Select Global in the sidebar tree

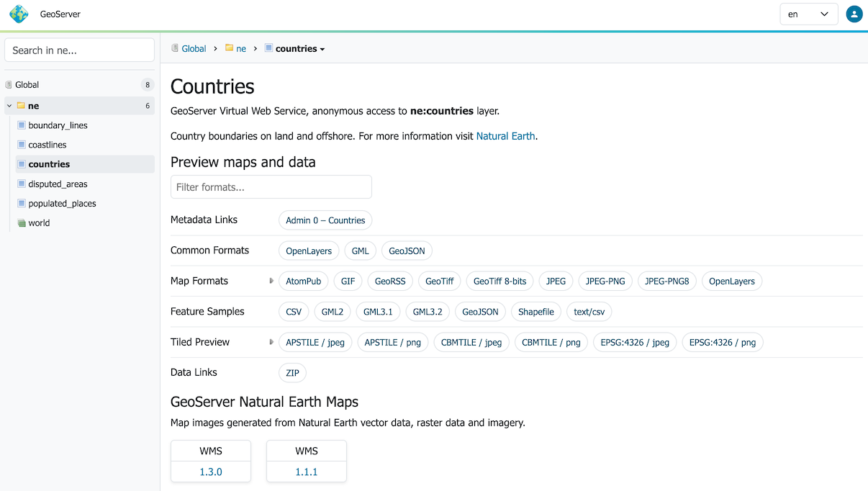pyautogui.click(x=27, y=85)
